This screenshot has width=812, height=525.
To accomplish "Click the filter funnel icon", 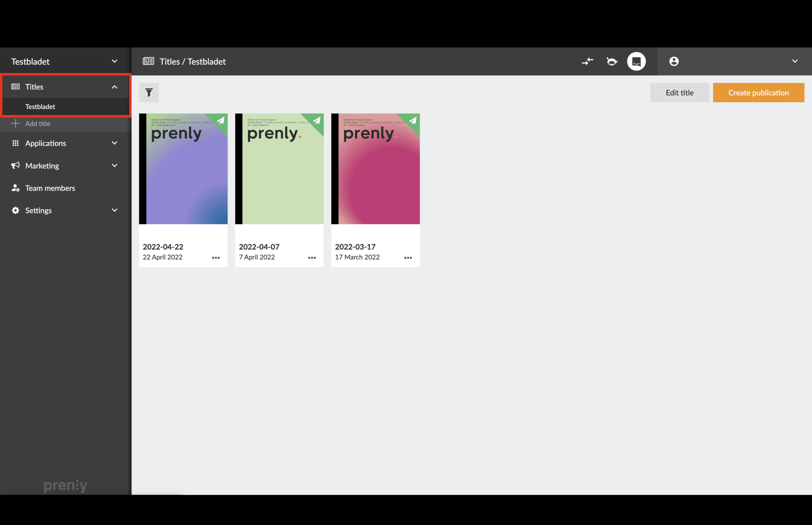I will click(x=149, y=92).
